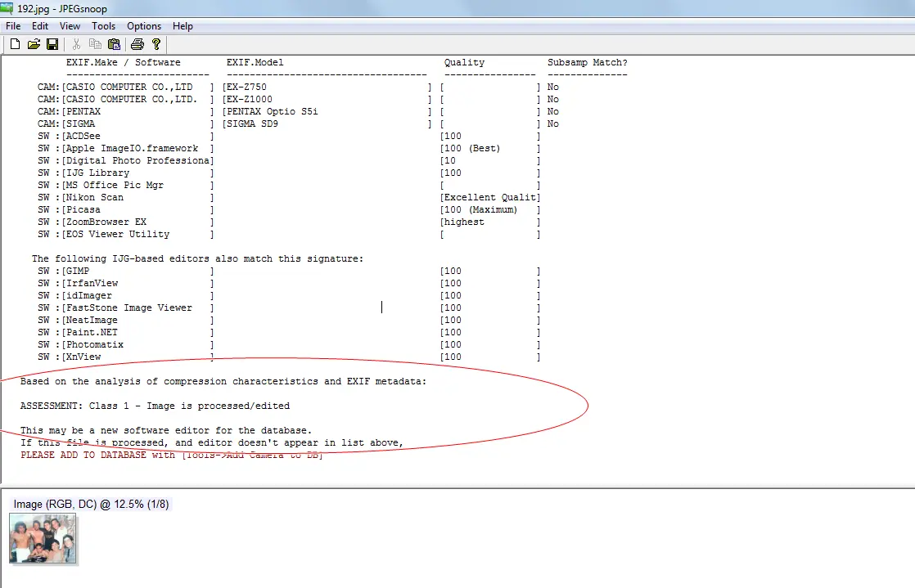Open the Options menu

144,26
